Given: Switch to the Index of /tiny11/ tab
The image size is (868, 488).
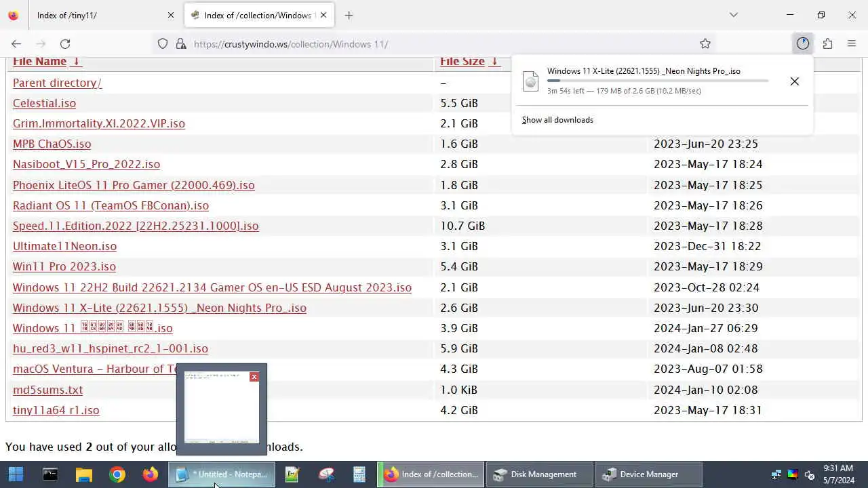Looking at the screenshot, I should (105, 15).
